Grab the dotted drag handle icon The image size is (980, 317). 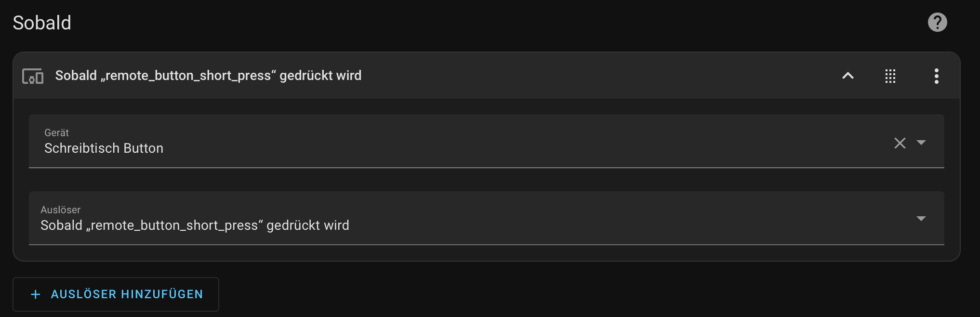[x=890, y=76]
